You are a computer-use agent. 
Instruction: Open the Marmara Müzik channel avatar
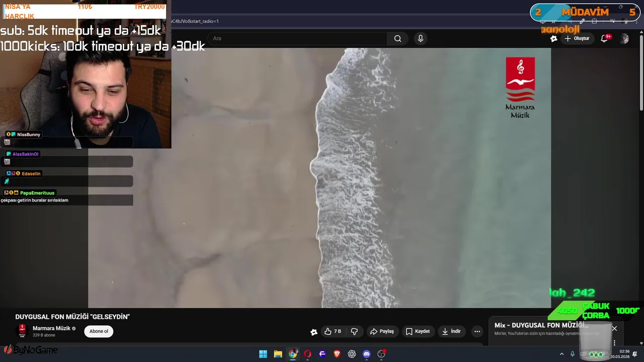(x=22, y=330)
